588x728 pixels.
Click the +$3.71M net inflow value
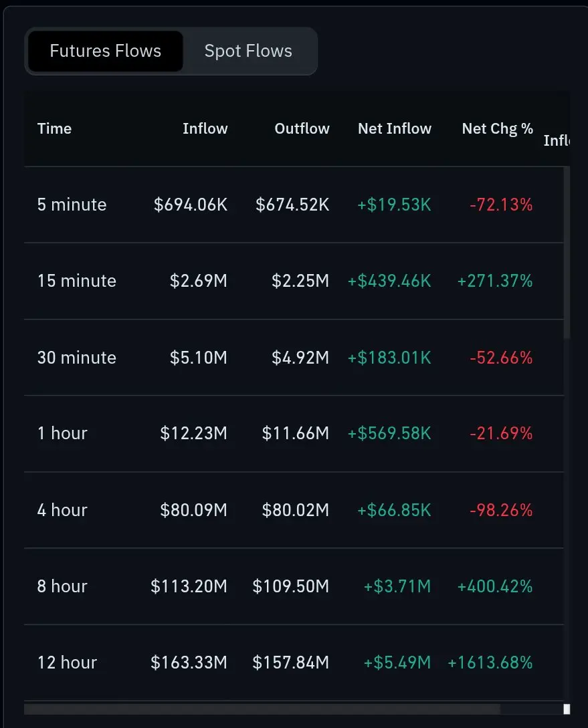[397, 586]
